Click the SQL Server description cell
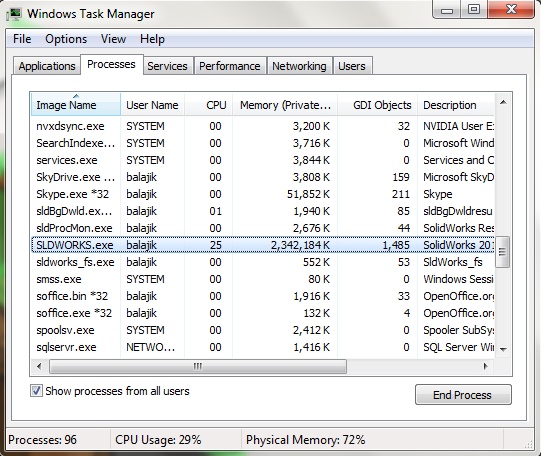The height and width of the screenshot is (456, 541). [x=459, y=347]
